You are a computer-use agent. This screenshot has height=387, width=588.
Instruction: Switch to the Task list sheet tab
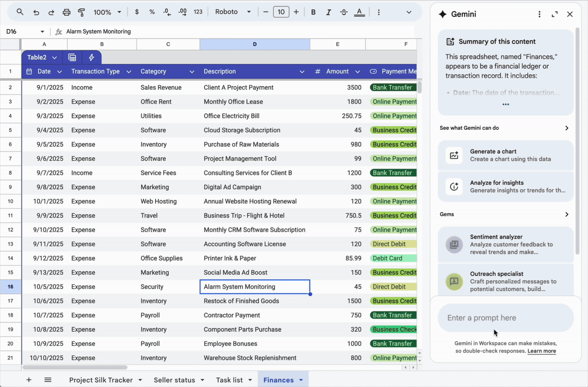(229, 380)
